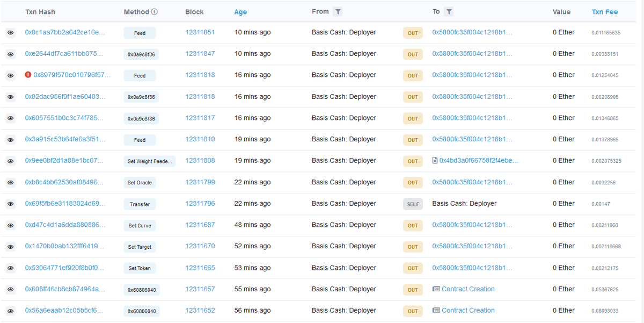Screen dimensions: 644x323
Task: Toggle Age column date format
Action: tap(241, 12)
